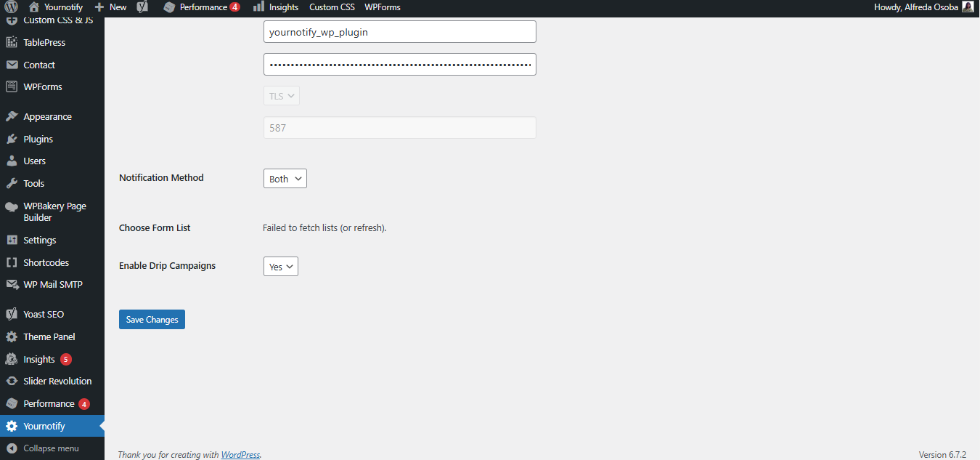Click the WordPress logo in admin bar
This screenshot has width=980, height=460.
[12, 7]
